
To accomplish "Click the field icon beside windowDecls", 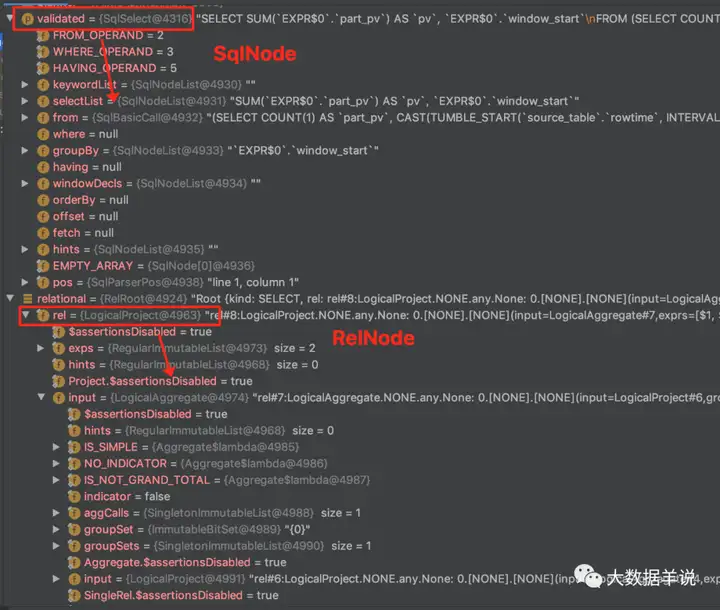I will point(43,184).
